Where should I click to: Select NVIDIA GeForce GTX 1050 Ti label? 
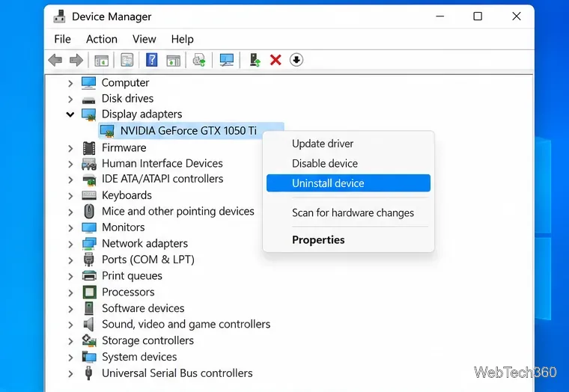[x=189, y=131]
